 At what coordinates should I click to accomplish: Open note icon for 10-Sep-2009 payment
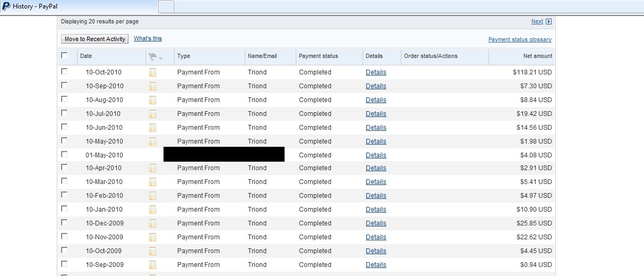[153, 265]
